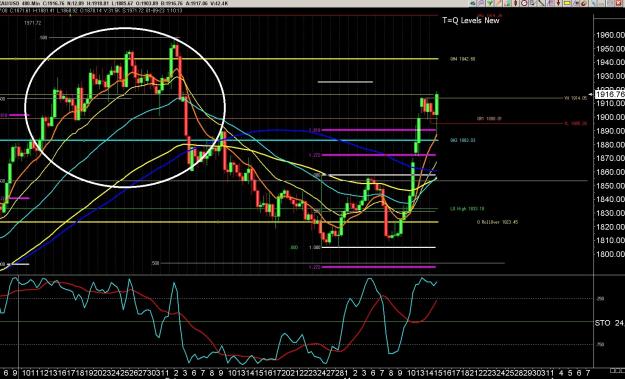Click the 1820.00 price axis label
Image resolution: width=625 pixels, height=379 pixels.
(x=610, y=227)
